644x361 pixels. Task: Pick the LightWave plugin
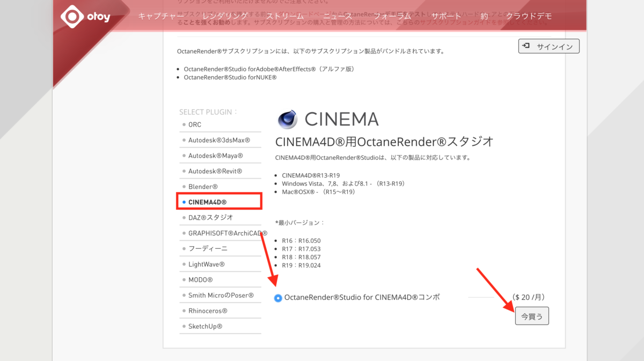click(206, 264)
